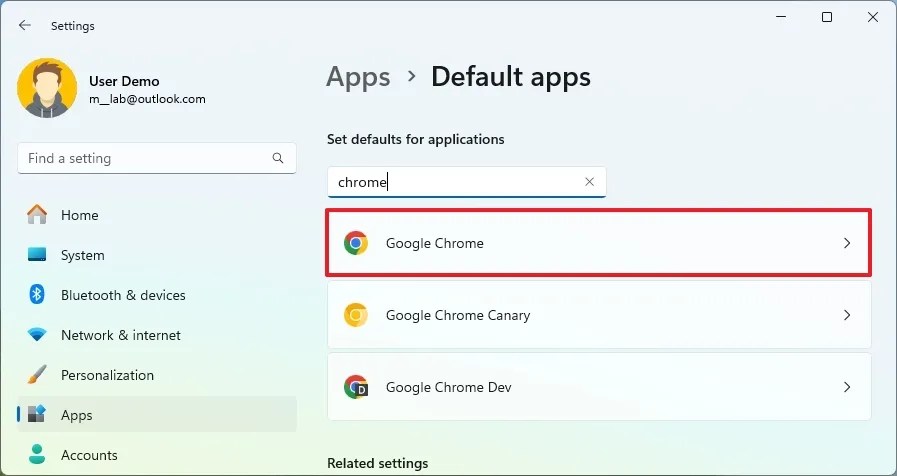Click the Google Chrome logo icon
Image resolution: width=897 pixels, height=476 pixels.
point(356,243)
